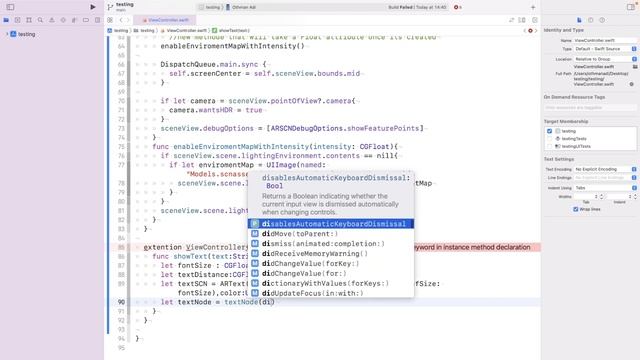
Task: Click testing folder in jump bar
Action: tap(144, 31)
